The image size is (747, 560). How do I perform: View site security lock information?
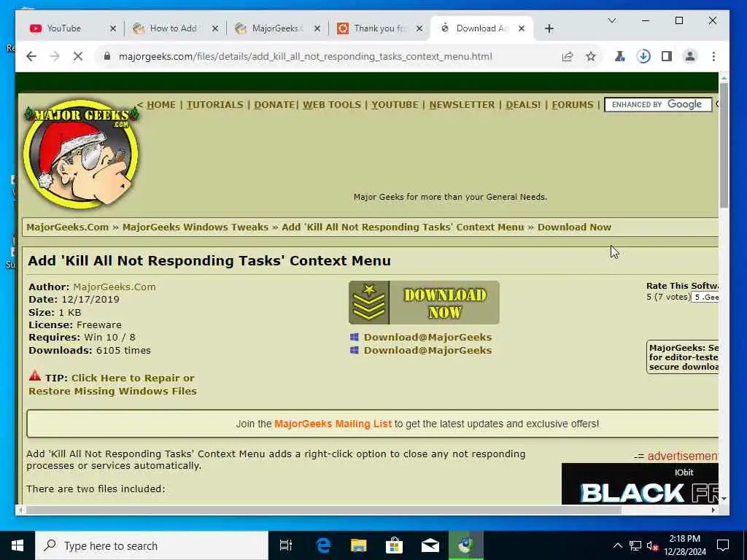(x=107, y=56)
